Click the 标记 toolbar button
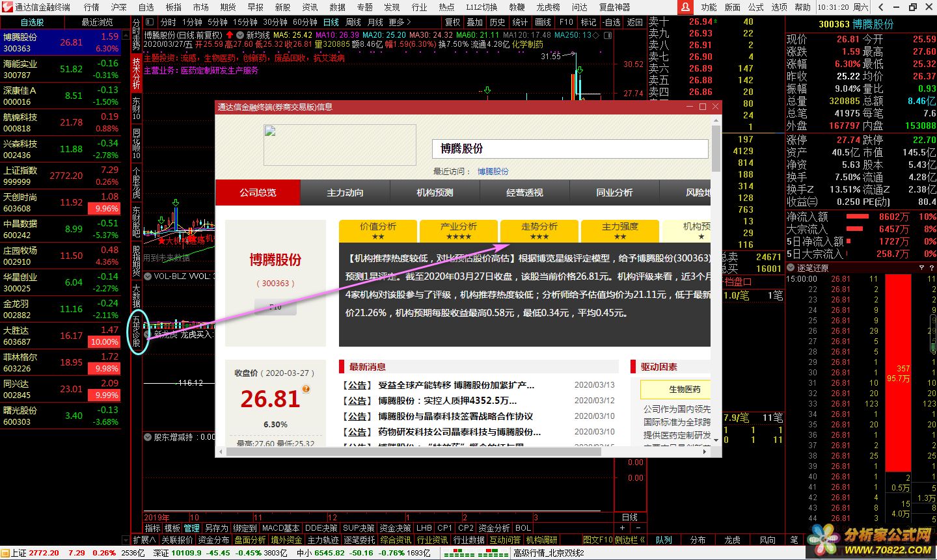Screen dimensions: 937x560 point(588,22)
